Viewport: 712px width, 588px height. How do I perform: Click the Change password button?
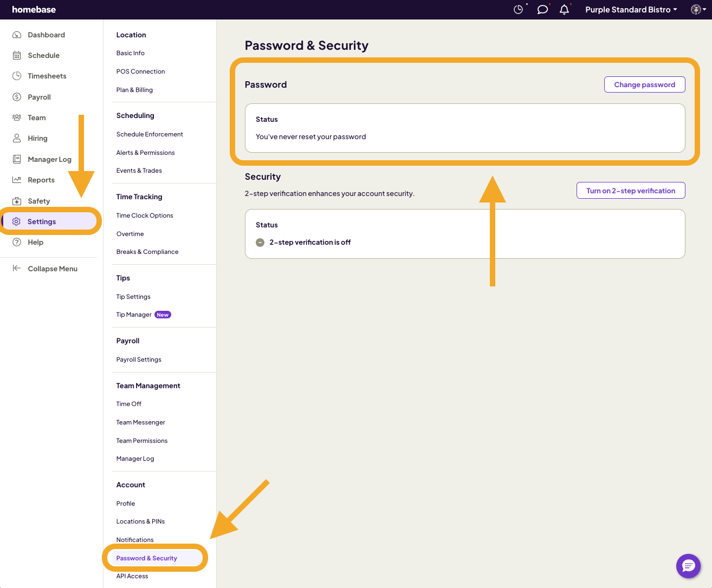(644, 84)
